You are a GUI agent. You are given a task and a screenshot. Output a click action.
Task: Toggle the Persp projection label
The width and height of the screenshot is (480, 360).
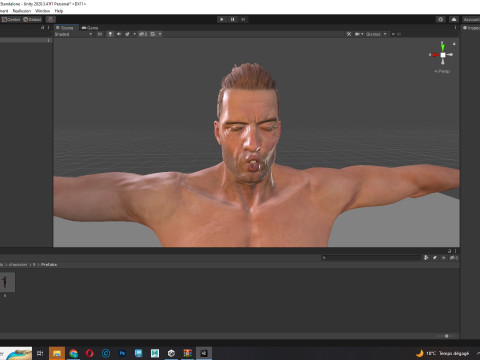442,71
